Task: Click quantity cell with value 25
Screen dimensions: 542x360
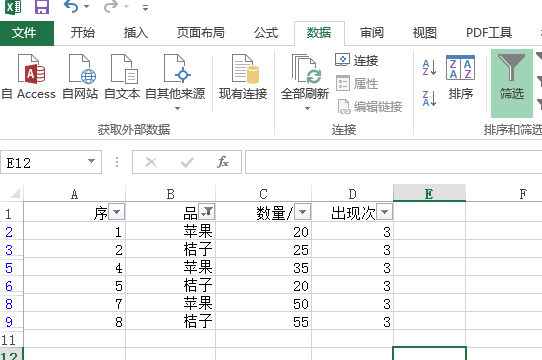Action: point(263,249)
